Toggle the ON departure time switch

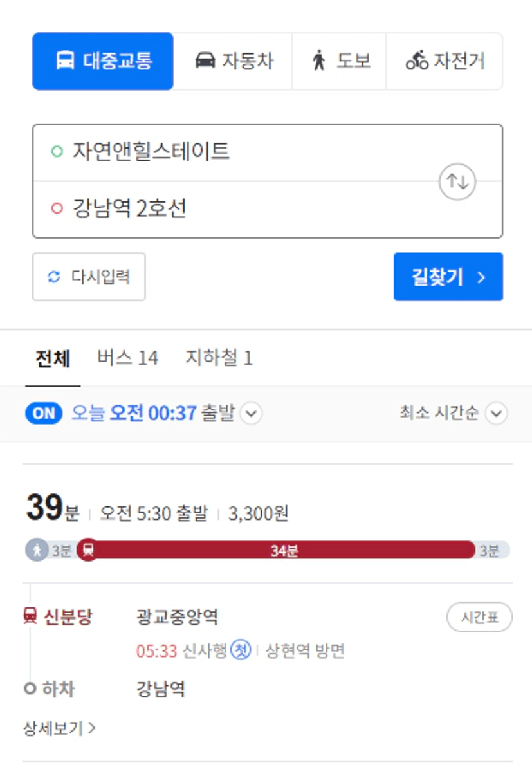coord(44,413)
